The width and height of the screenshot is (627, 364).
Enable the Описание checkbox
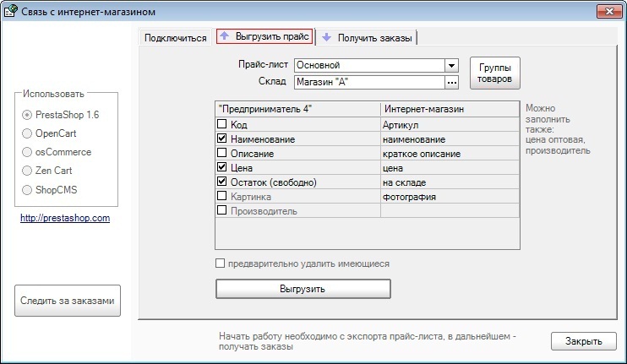[x=221, y=153]
